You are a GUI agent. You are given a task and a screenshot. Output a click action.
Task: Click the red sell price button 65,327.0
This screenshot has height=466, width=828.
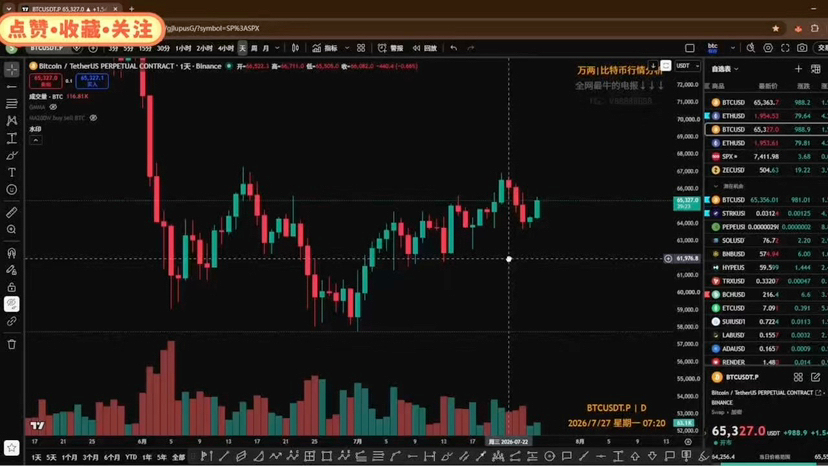click(46, 81)
